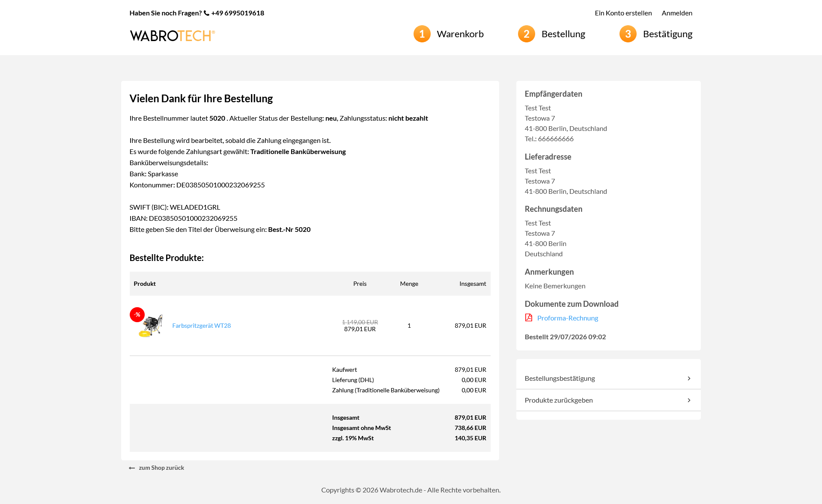Click the Vielen Dank für Ihre Bestellung heading

click(x=201, y=98)
